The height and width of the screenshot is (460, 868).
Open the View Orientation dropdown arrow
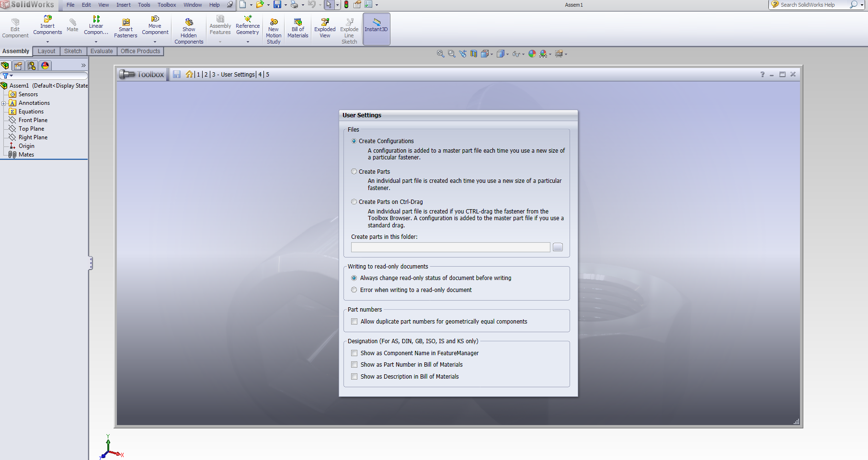tap(492, 54)
